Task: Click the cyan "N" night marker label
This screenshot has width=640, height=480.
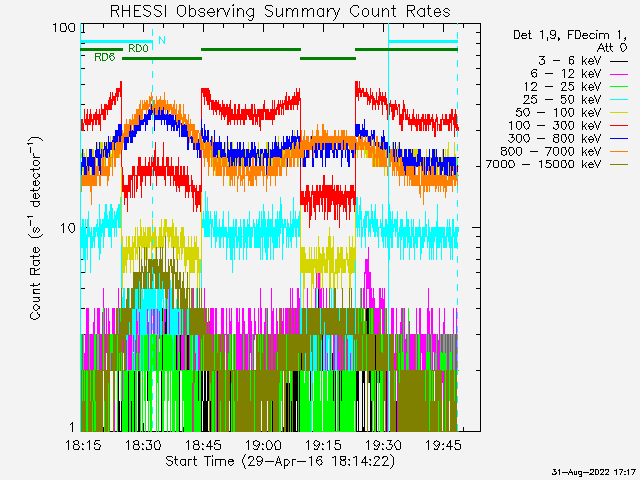Action: pyautogui.click(x=162, y=40)
